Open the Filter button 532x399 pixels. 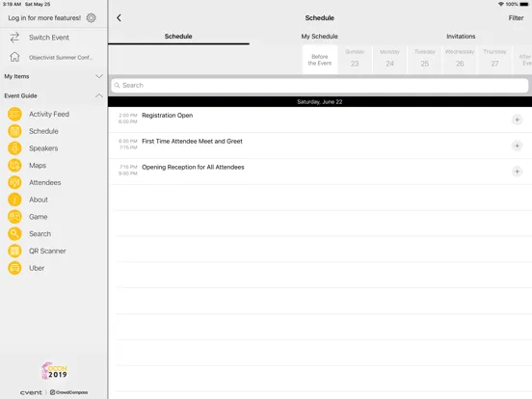516,18
